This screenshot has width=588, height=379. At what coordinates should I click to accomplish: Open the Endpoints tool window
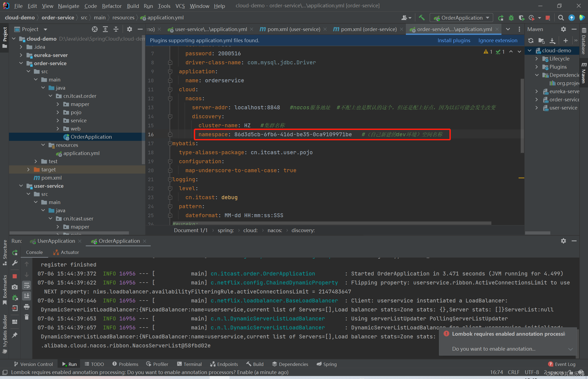point(224,364)
